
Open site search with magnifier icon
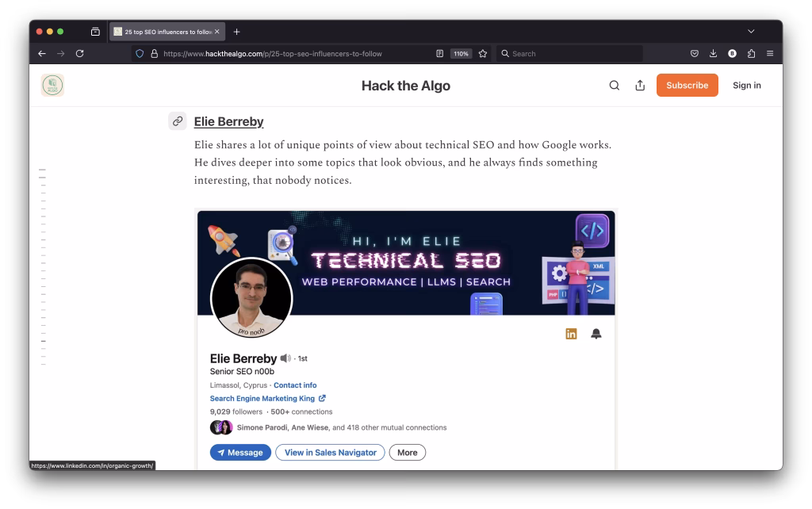pos(615,86)
